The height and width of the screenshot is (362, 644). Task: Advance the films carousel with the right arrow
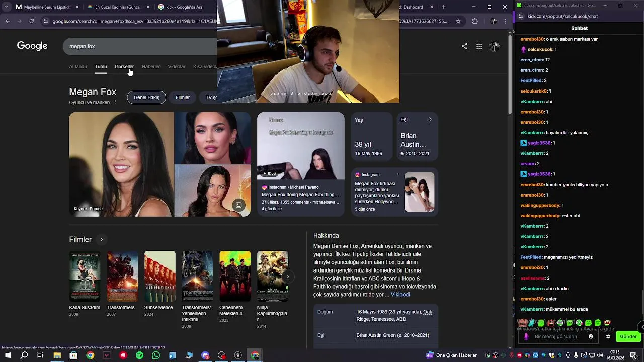coord(288,277)
